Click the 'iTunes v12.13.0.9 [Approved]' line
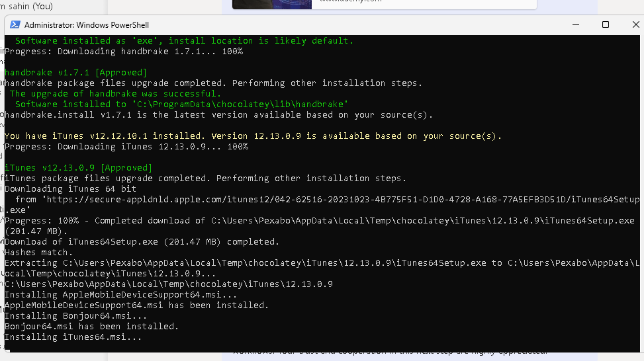This screenshot has height=361, width=644. 78,168
